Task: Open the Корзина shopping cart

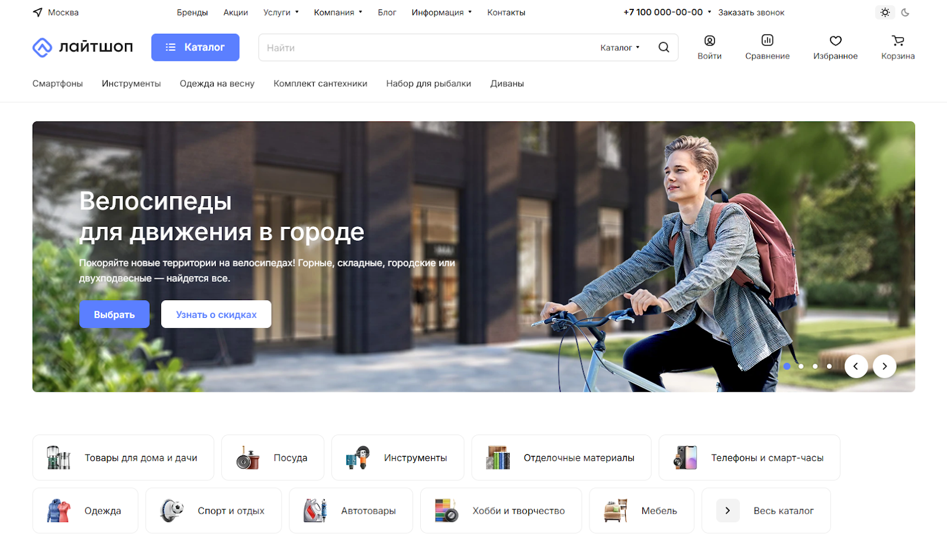Action: pyautogui.click(x=897, y=41)
